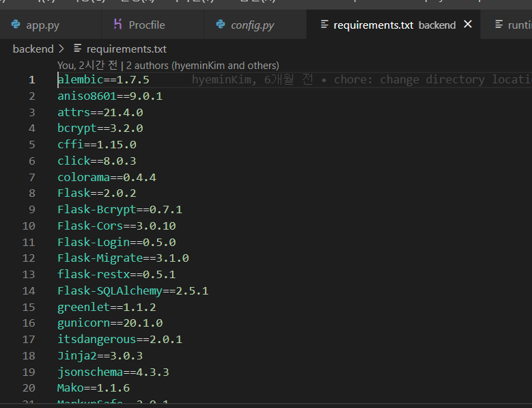Click the Jinja2==3.0.3 line
532x408 pixels.
(x=100, y=356)
